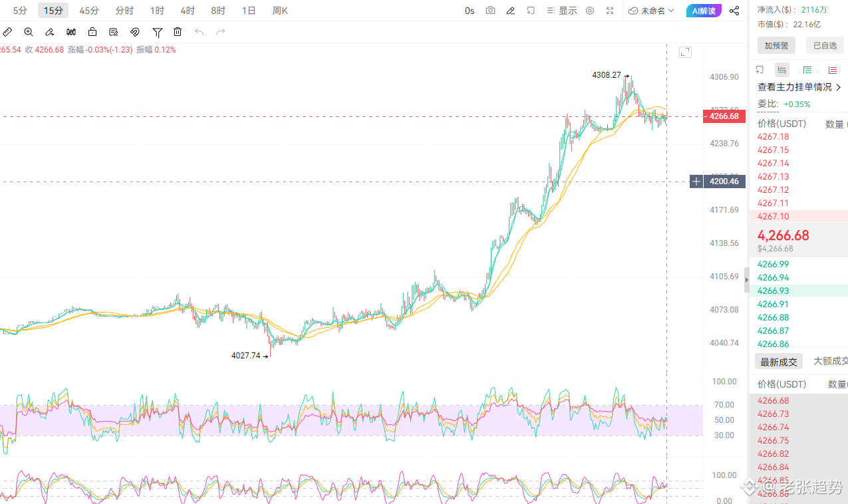Click the large 4,266.68 last price

(783, 235)
